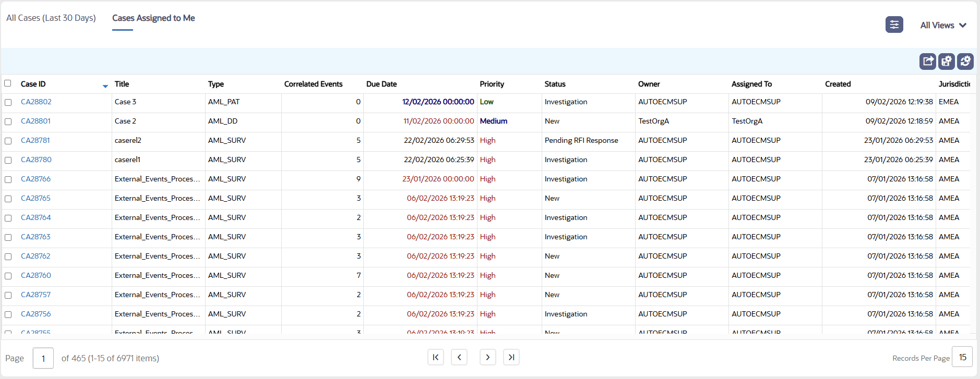
Task: Click the reset settings refresh-gear icon
Action: tap(965, 62)
